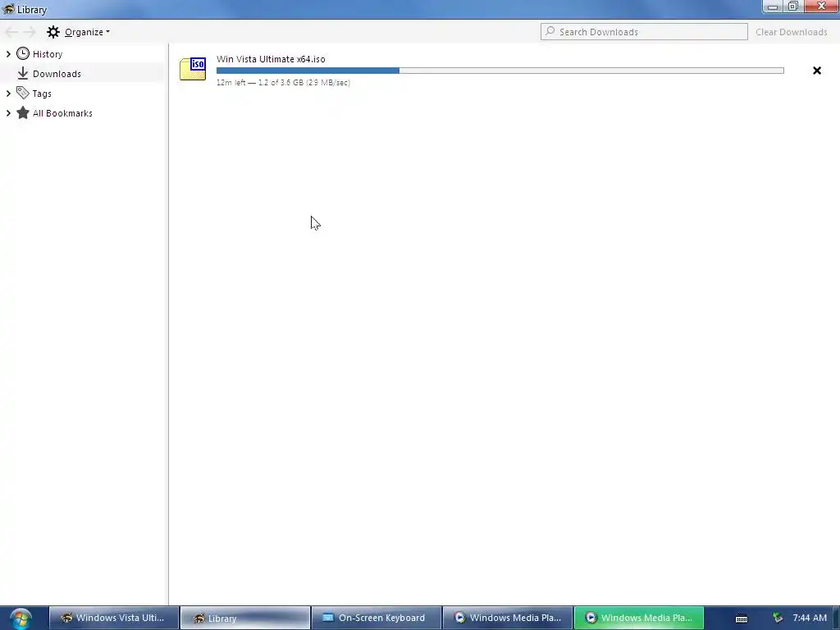Click the Library window title icon

coord(8,8)
